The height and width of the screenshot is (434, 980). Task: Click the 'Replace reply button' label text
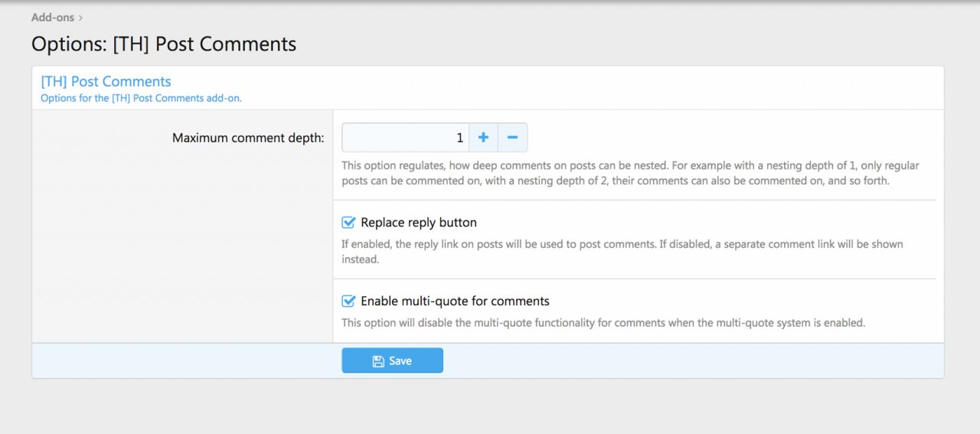(418, 223)
